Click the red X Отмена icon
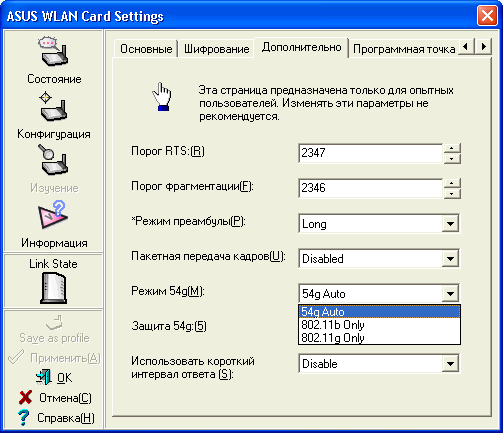The height and width of the screenshot is (433, 503). click(25, 397)
